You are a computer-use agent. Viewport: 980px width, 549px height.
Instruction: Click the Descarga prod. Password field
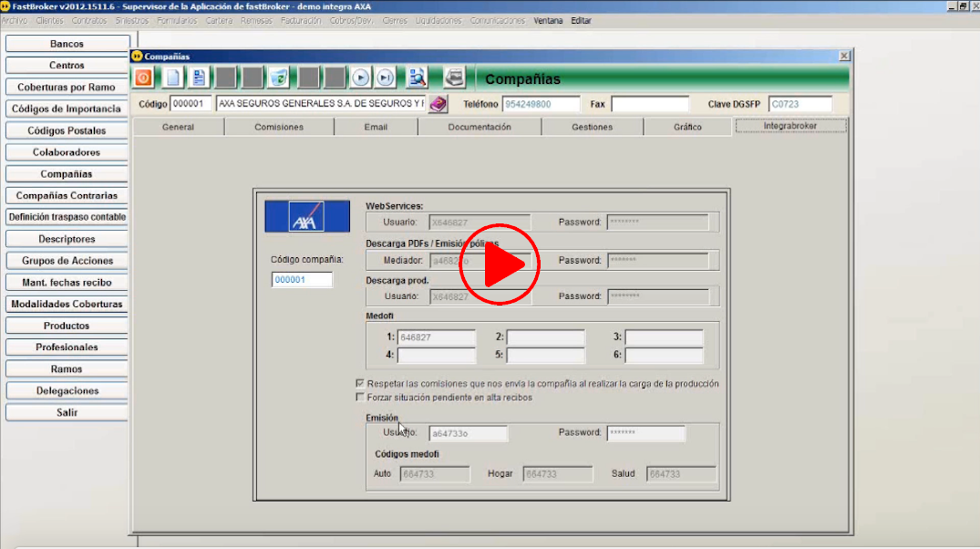tap(658, 296)
